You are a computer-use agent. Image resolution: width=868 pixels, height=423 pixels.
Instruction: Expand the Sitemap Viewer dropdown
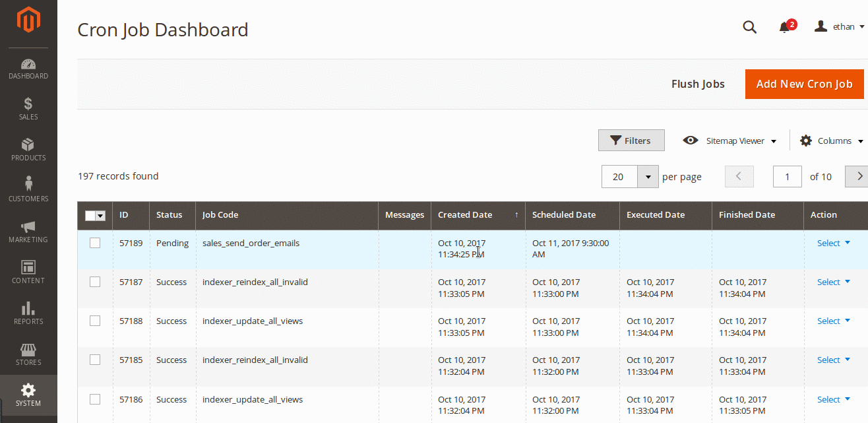click(774, 141)
